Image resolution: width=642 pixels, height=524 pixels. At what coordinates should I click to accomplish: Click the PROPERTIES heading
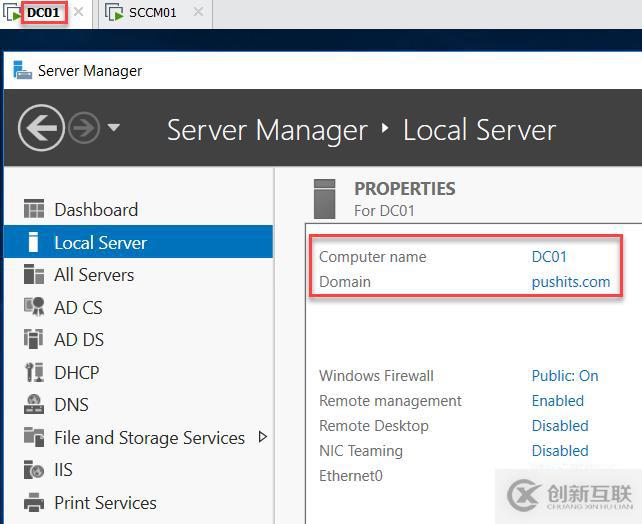point(405,188)
